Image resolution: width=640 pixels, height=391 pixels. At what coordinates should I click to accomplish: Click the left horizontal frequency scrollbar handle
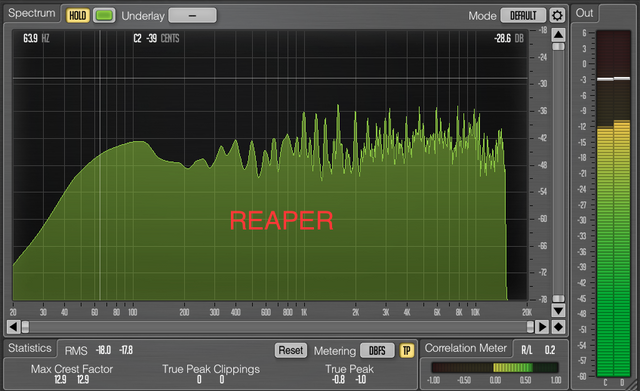[x=25, y=327]
